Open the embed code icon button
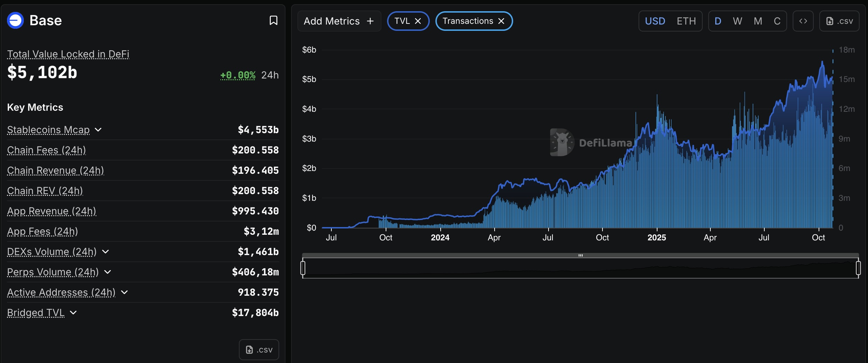868x363 pixels. point(803,21)
